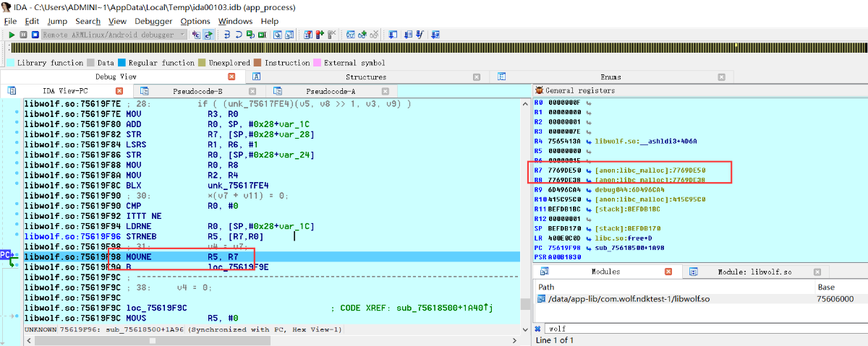The image size is (868, 346).
Task: Click the Library function legend color swatch
Action: pos(11,63)
